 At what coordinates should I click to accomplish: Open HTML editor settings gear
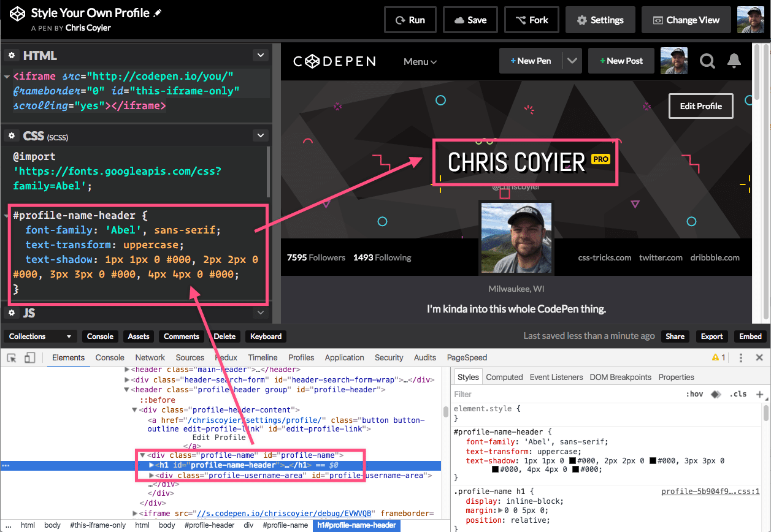pyautogui.click(x=11, y=56)
